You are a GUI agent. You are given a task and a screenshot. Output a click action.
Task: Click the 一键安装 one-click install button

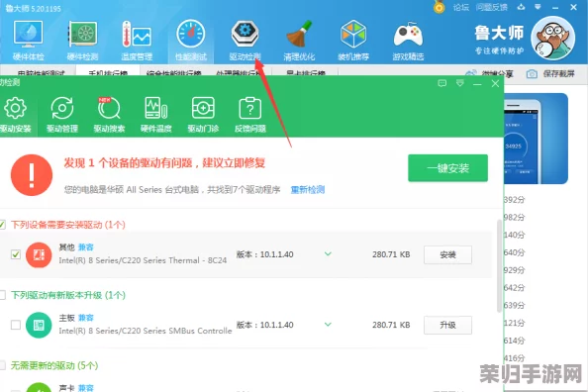click(447, 168)
